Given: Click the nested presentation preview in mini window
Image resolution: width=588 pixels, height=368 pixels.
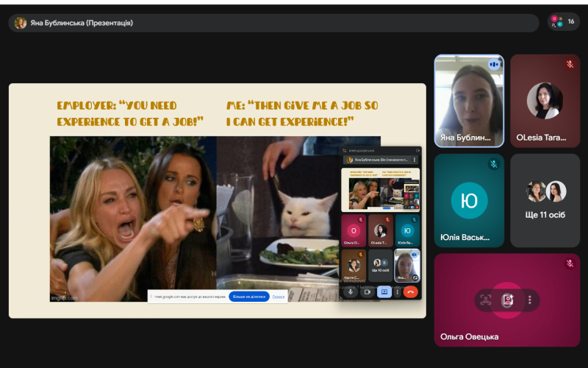Looking at the screenshot, I should [380, 190].
